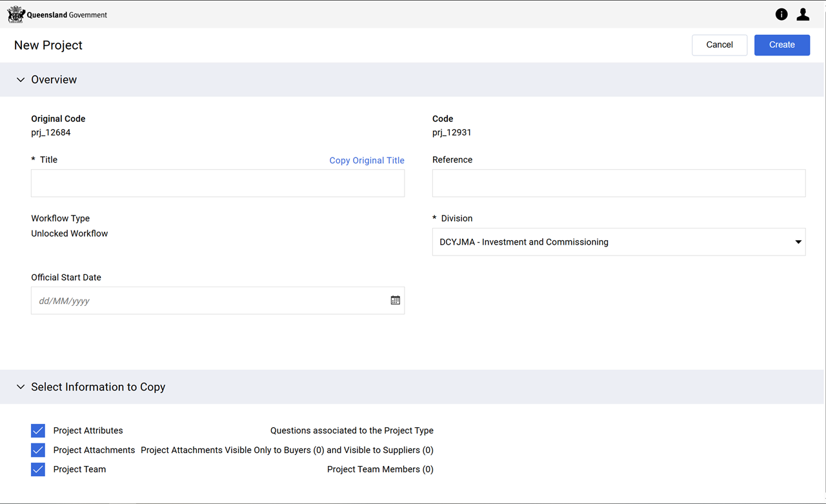This screenshot has height=504, width=826.
Task: Select the original code prj_12684 text
Action: pos(51,132)
